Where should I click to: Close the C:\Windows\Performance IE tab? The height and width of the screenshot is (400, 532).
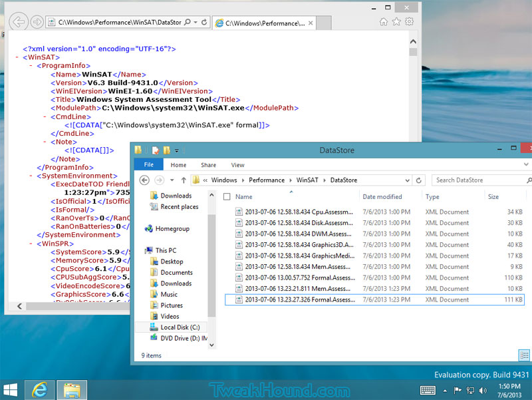pyautogui.click(x=311, y=23)
